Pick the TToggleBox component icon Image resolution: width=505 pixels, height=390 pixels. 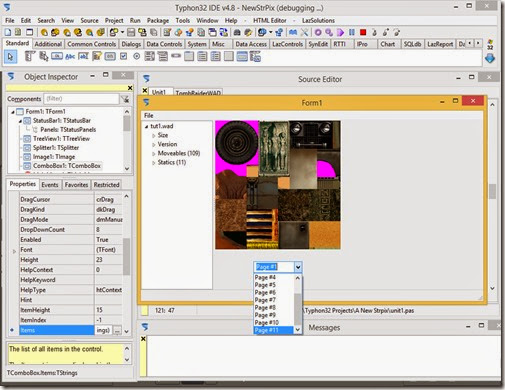pos(110,56)
